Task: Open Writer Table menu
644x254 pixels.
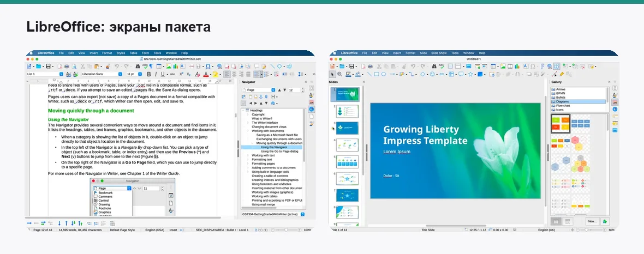Action: pos(134,53)
